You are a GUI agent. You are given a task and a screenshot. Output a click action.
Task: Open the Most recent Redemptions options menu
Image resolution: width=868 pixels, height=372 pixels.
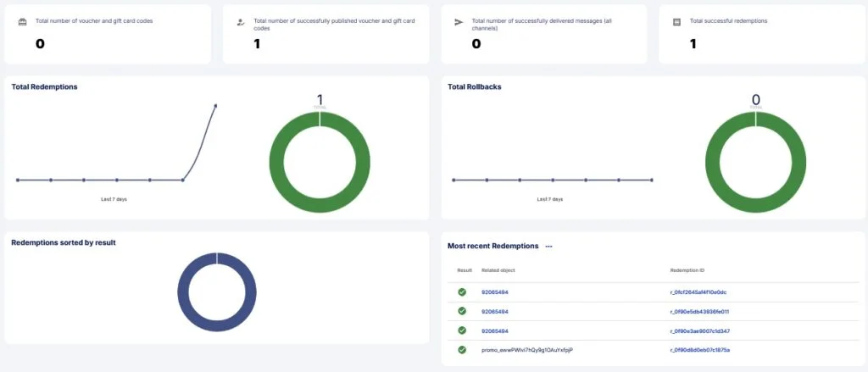[x=548, y=247]
